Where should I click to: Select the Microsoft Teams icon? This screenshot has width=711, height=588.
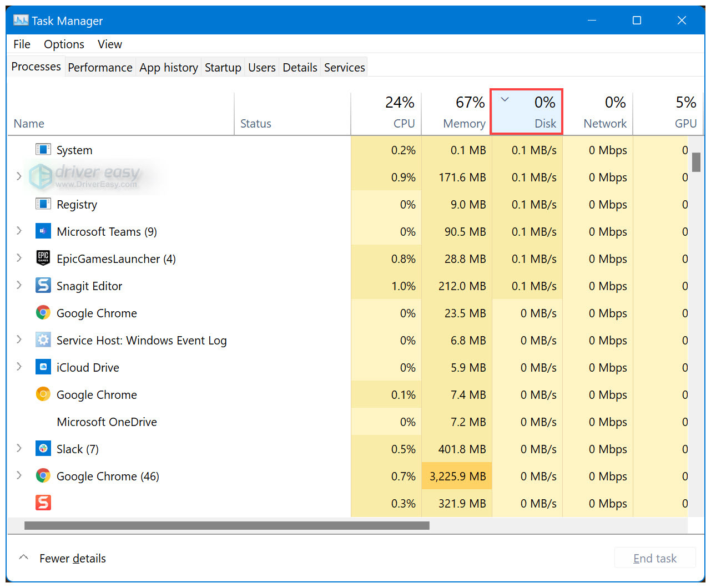point(43,231)
